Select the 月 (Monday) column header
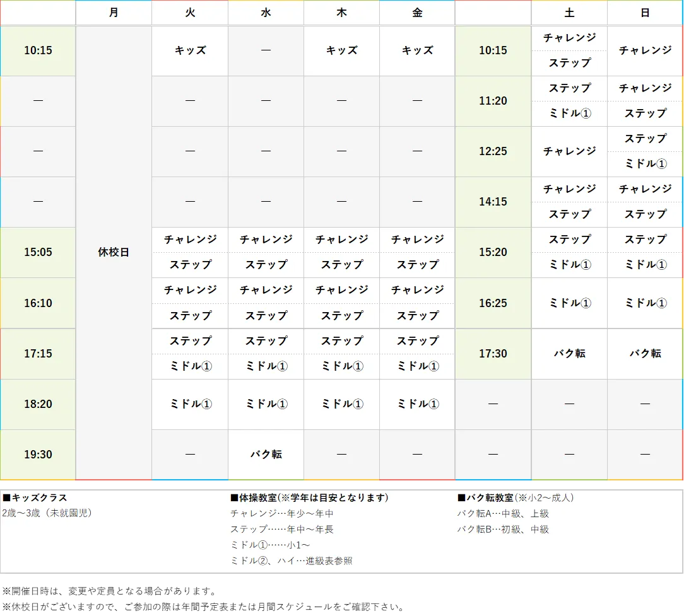 [x=114, y=13]
